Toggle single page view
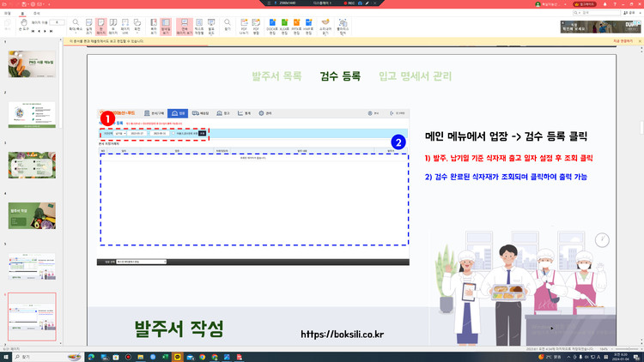This screenshot has height=362, width=644. pyautogui.click(x=101, y=27)
